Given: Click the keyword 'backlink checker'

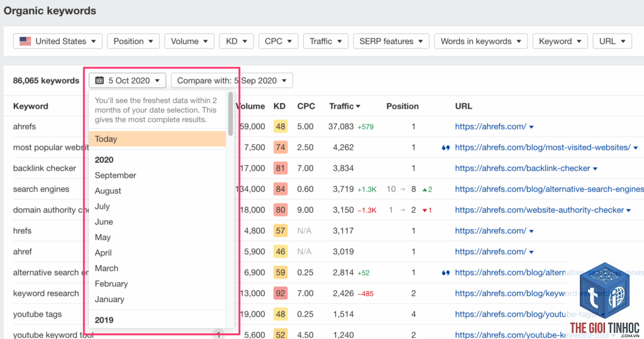Looking at the screenshot, I should click(45, 169).
